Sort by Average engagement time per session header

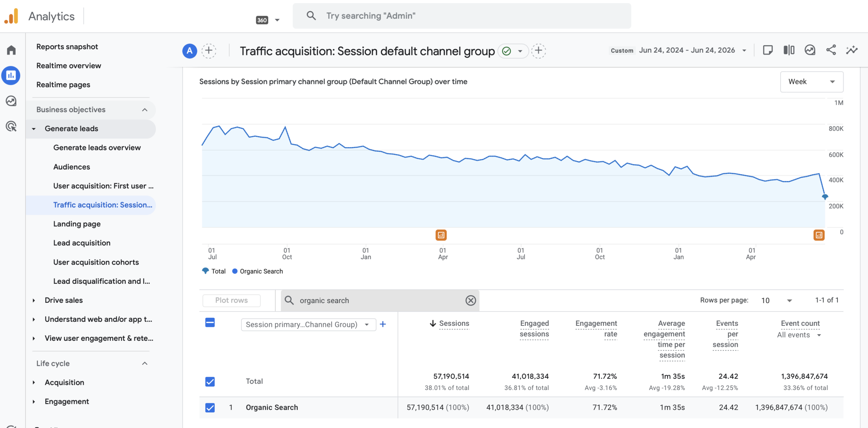coord(664,339)
